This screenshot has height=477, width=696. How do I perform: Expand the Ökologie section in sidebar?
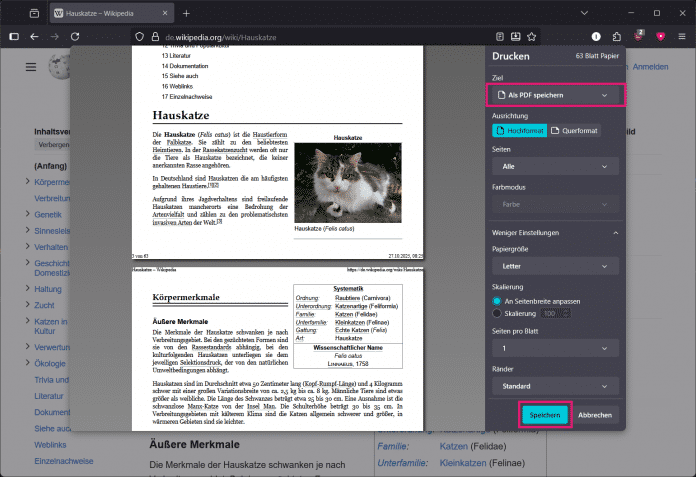pyautogui.click(x=28, y=363)
